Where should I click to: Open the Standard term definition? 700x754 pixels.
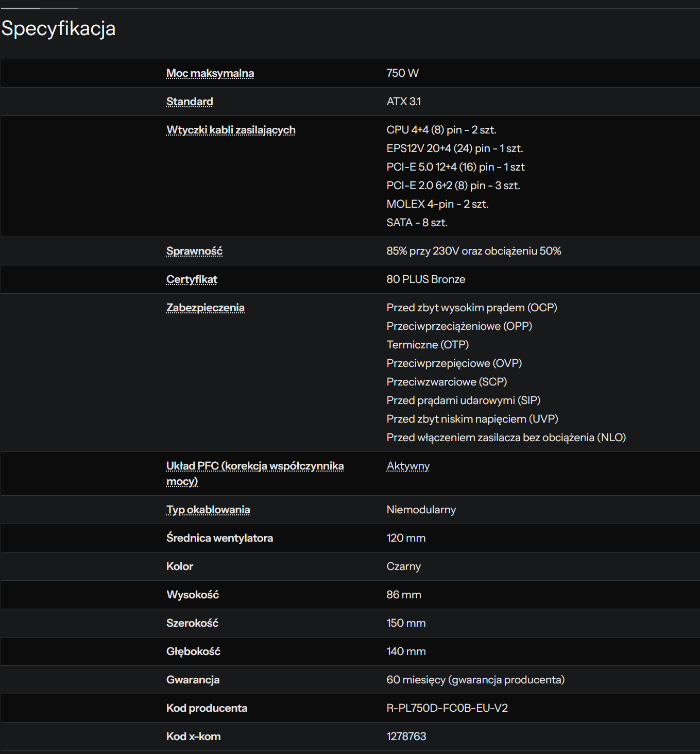[189, 102]
